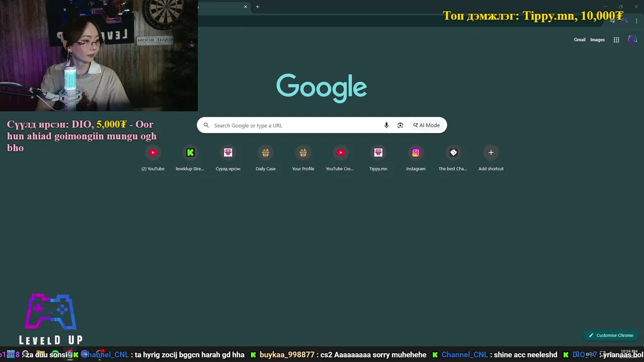Image resolution: width=644 pixels, height=362 pixels.
Task: Open the leveldup Stream Kick shortcut
Action: 190,158
